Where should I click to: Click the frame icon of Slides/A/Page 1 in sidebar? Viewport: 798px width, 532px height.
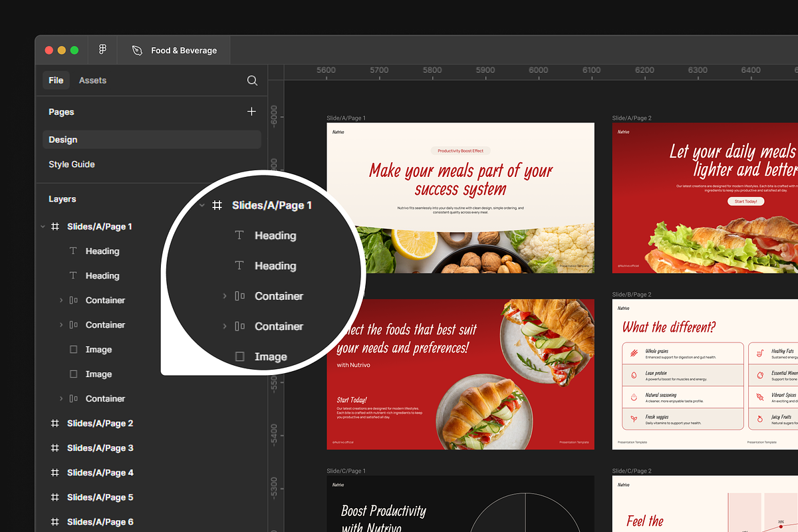pyautogui.click(x=55, y=227)
